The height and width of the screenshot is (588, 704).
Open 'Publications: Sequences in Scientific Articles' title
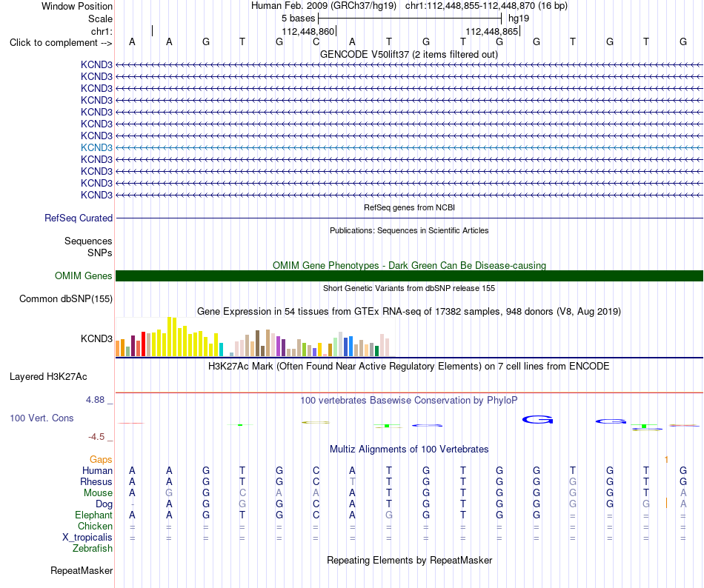tap(409, 230)
